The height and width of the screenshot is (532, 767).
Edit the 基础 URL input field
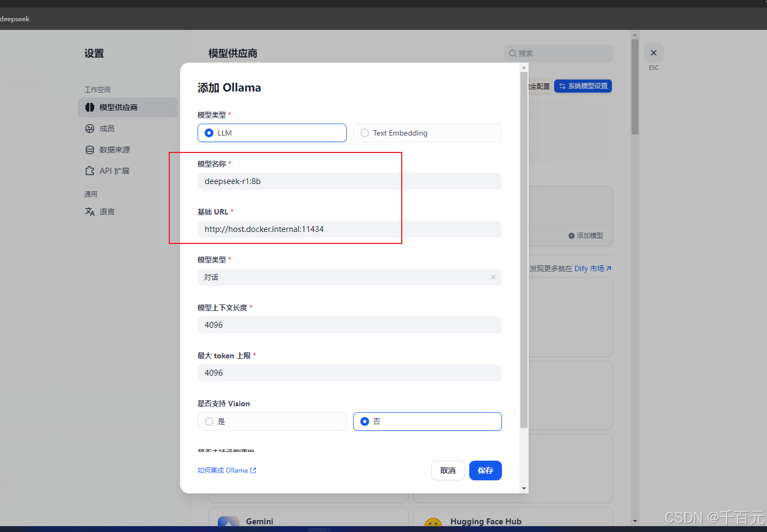point(349,229)
